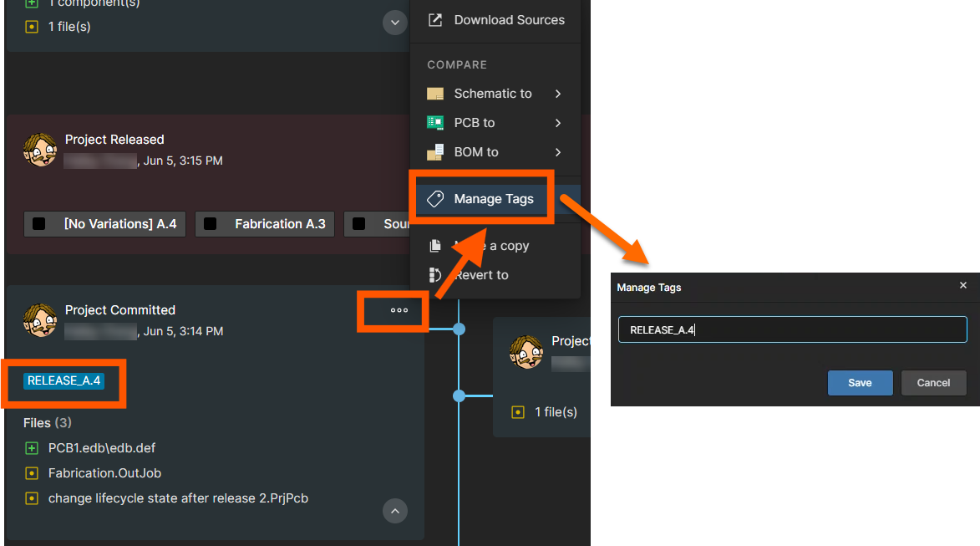The width and height of the screenshot is (980, 546).
Task: Click avatar of Project Committed event
Action: click(x=40, y=320)
